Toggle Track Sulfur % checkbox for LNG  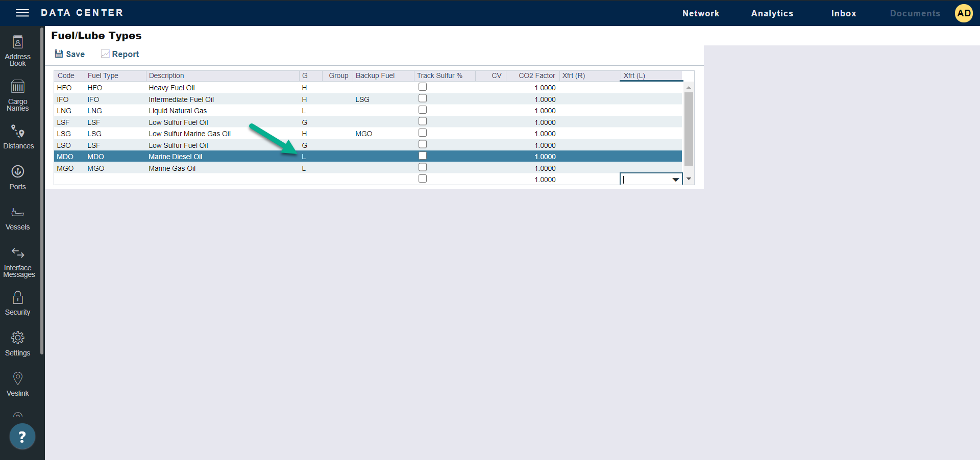(423, 110)
